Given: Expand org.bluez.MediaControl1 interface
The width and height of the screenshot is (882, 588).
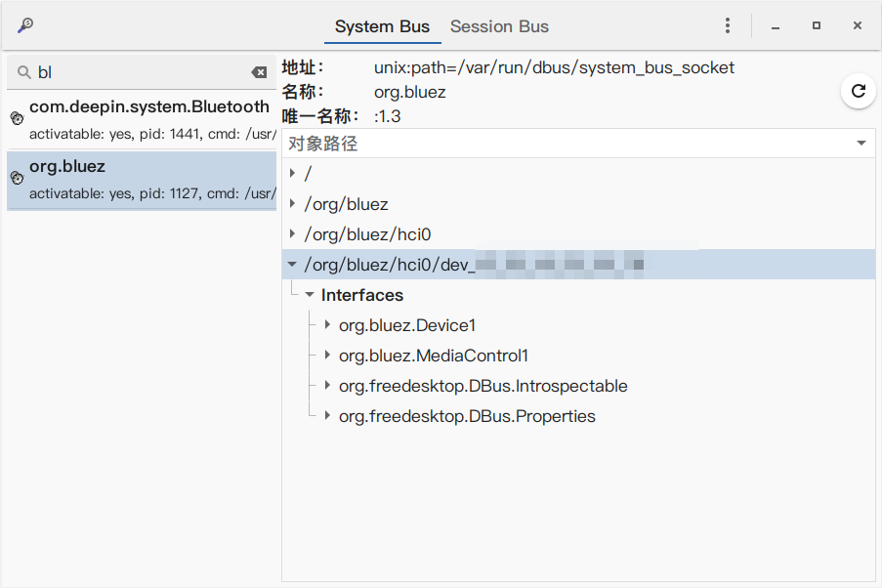Looking at the screenshot, I should click(328, 356).
